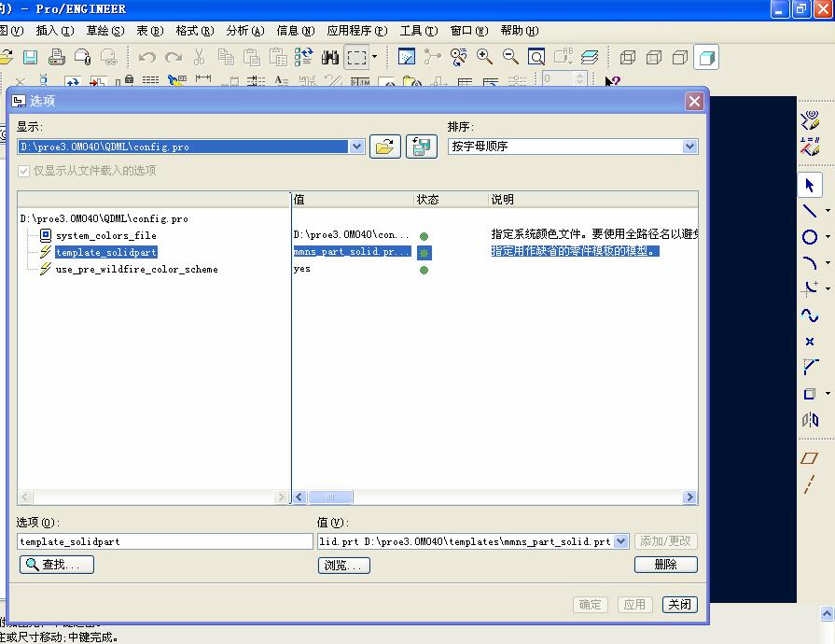Click the Shading display icon
This screenshot has width=835, height=644.
(706, 57)
